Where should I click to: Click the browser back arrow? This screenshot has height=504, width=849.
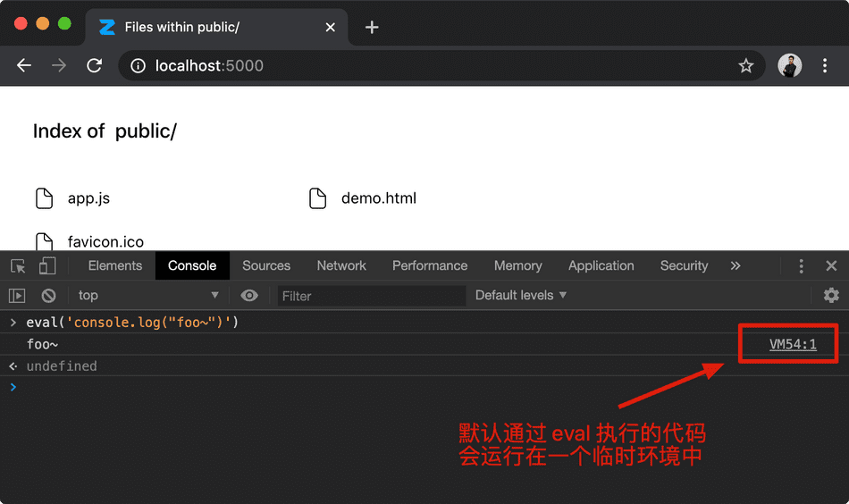pos(24,66)
